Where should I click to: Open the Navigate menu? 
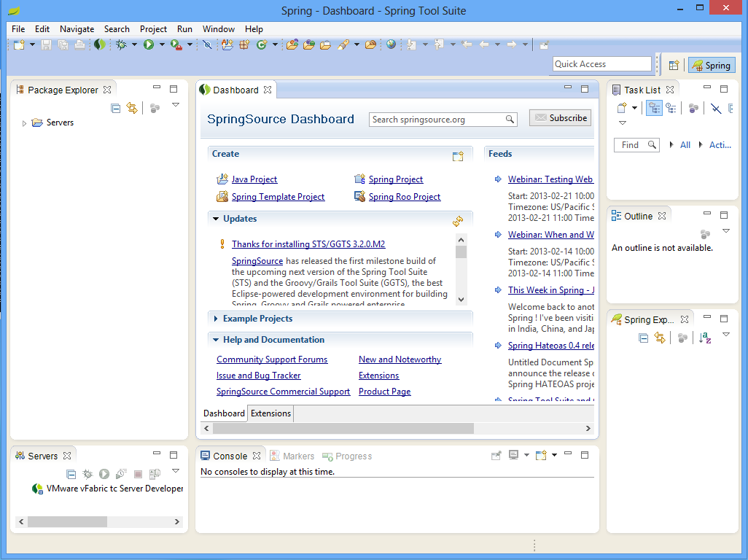(77, 29)
